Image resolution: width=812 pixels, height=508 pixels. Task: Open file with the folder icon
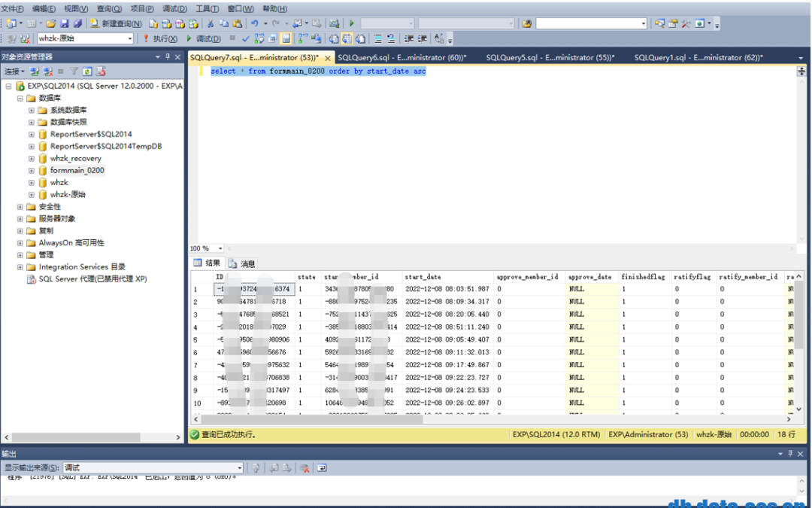pyautogui.click(x=51, y=23)
